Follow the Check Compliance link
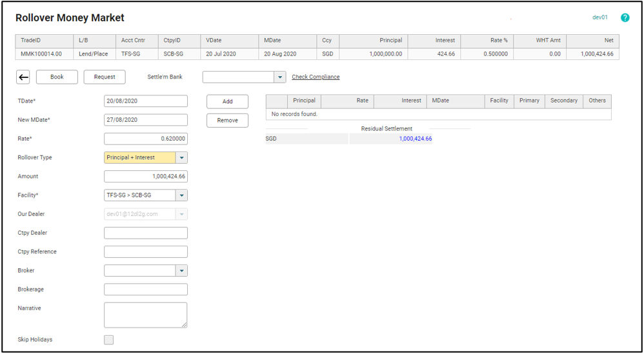 pyautogui.click(x=316, y=77)
